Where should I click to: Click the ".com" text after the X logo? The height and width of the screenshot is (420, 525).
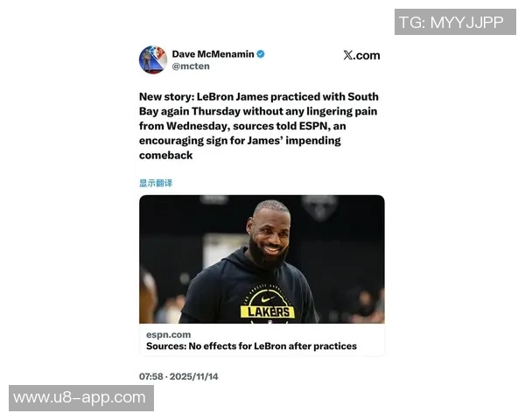tap(367, 55)
